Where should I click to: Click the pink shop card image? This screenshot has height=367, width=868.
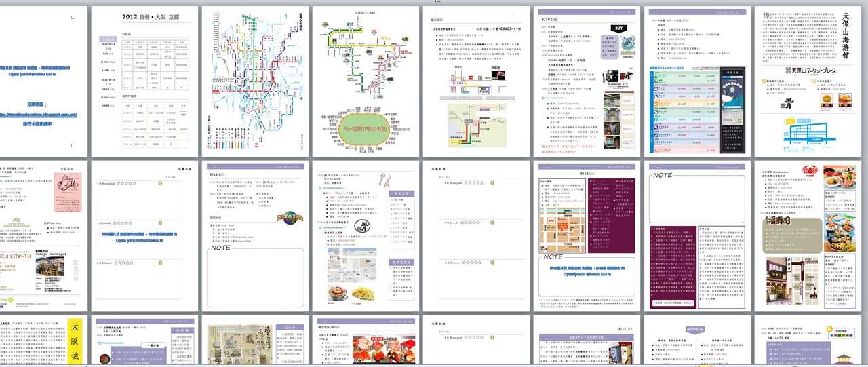66,193
